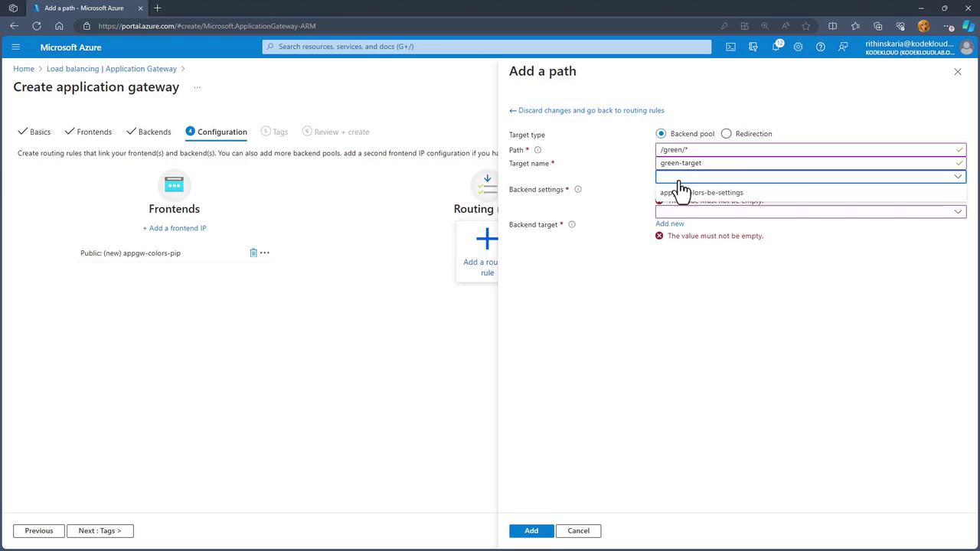Delete the appgw-colors-pip frontend via trash icon
The height and width of the screenshot is (551, 980).
click(x=253, y=253)
